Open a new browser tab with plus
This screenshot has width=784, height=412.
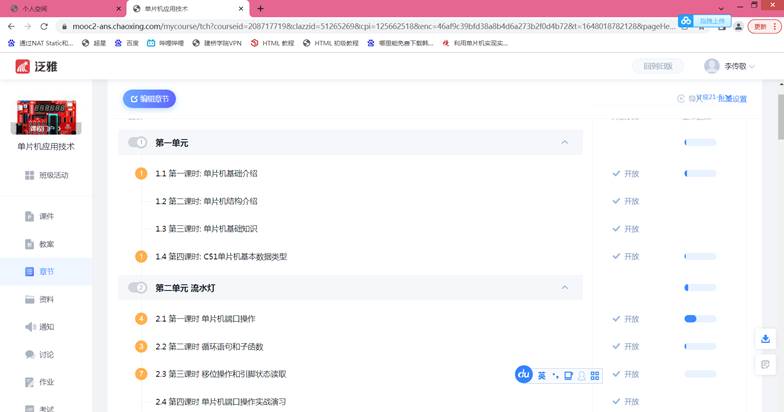click(260, 8)
